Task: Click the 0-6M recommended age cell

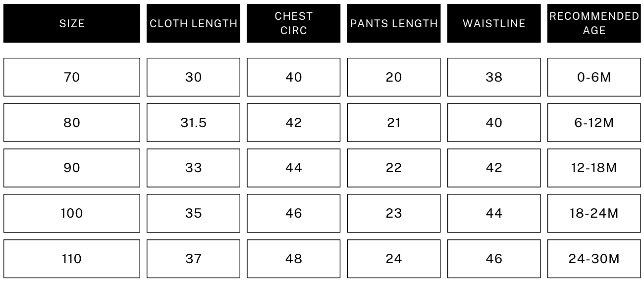Action: 594,77
